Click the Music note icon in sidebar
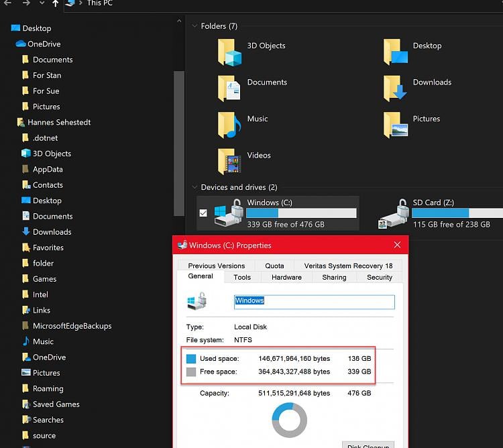503x448 pixels. click(26, 341)
